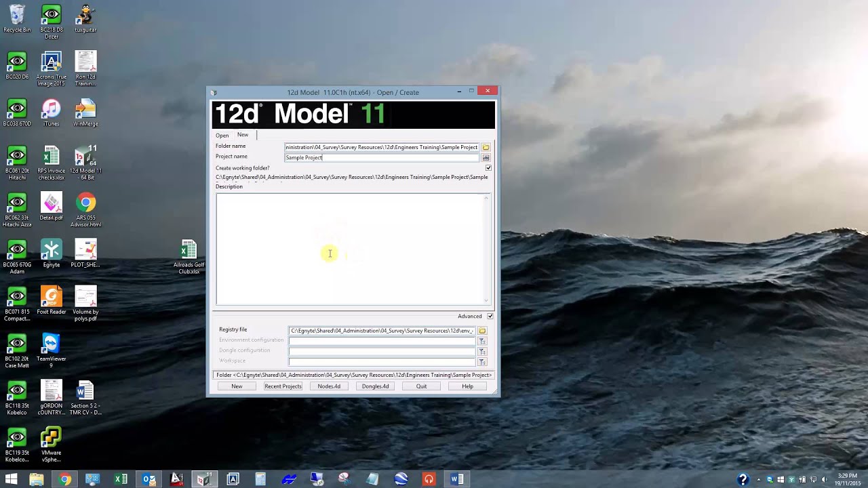The image size is (868, 488).
Task: Open Recent Projects list
Action: [283, 386]
